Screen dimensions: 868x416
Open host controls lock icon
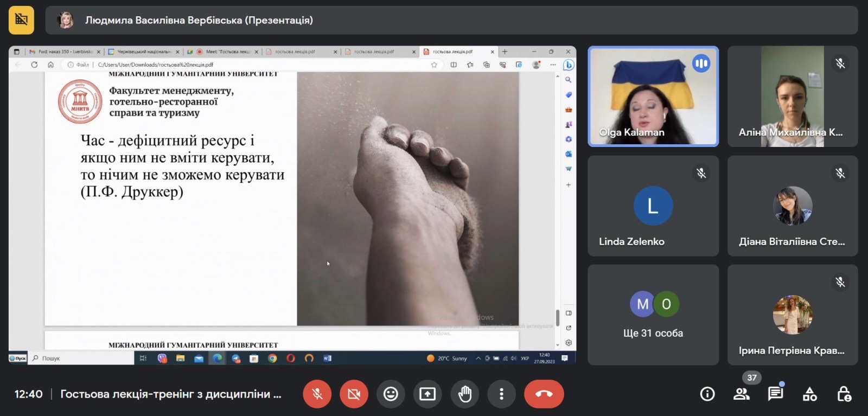click(844, 394)
